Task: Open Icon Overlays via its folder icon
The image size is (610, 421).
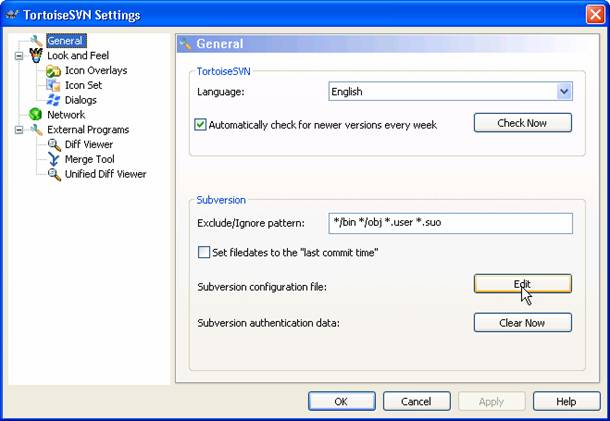Action: 53,71
